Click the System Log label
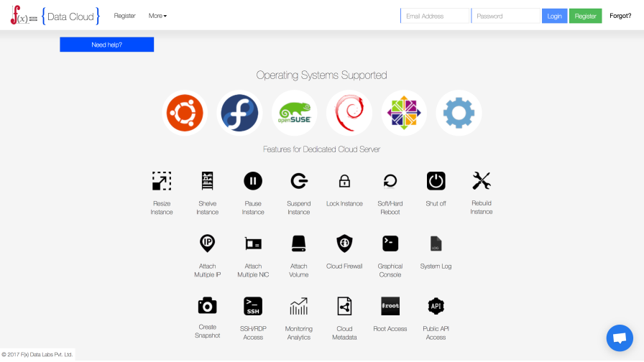644x362 pixels. coord(436,266)
